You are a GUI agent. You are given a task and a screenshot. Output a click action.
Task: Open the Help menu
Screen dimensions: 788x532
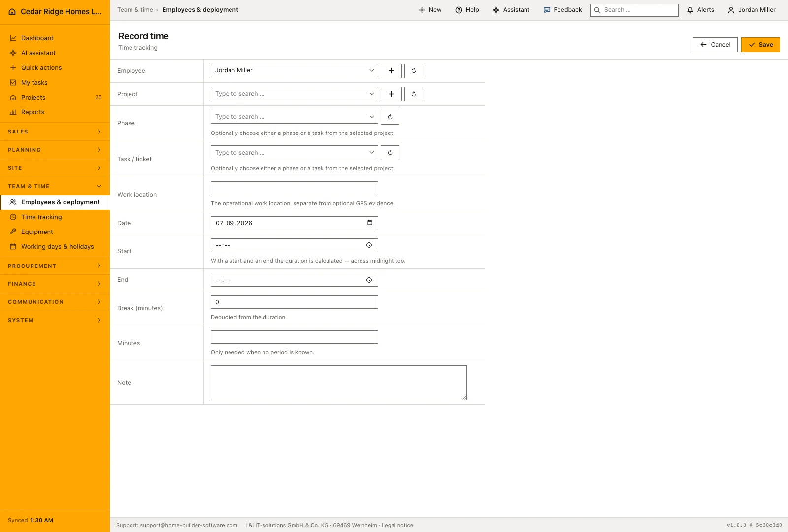(467, 10)
